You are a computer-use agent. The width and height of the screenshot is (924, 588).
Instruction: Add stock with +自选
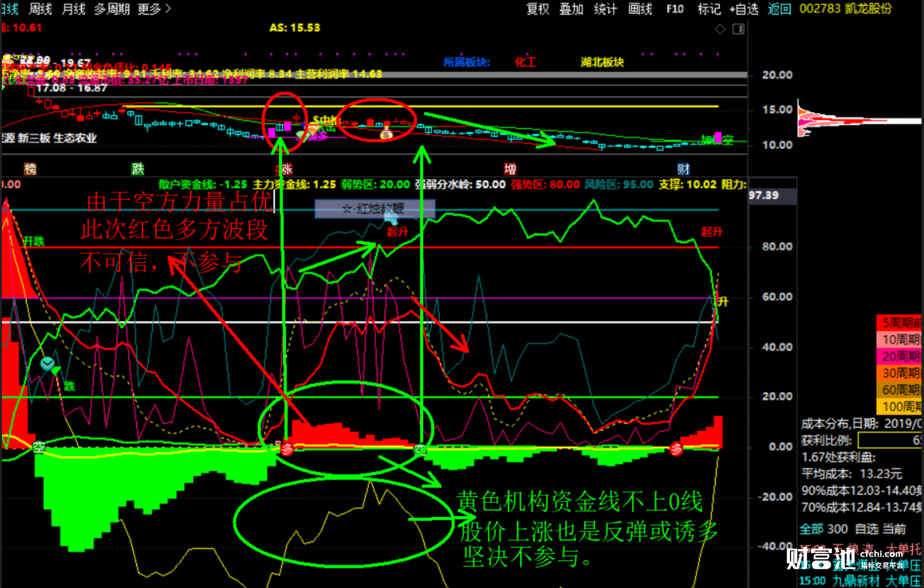744,9
